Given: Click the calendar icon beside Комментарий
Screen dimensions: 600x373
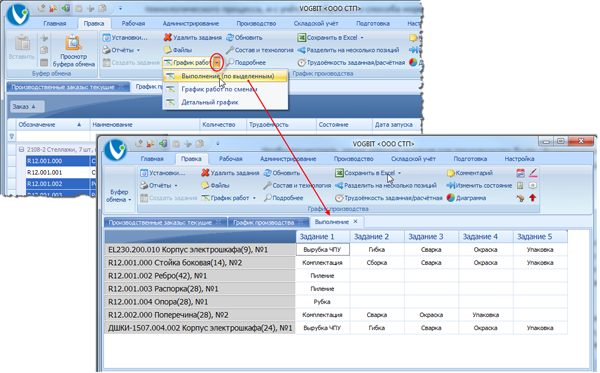Looking at the screenshot, I should point(520,173).
